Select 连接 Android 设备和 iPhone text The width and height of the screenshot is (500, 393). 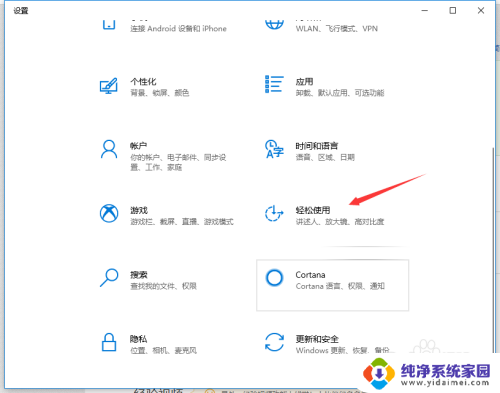(x=178, y=29)
